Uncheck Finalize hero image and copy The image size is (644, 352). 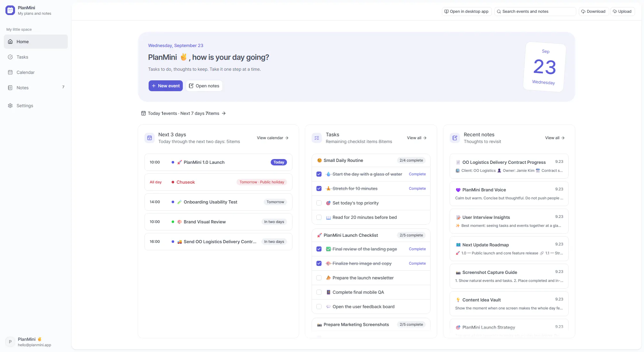[319, 263]
